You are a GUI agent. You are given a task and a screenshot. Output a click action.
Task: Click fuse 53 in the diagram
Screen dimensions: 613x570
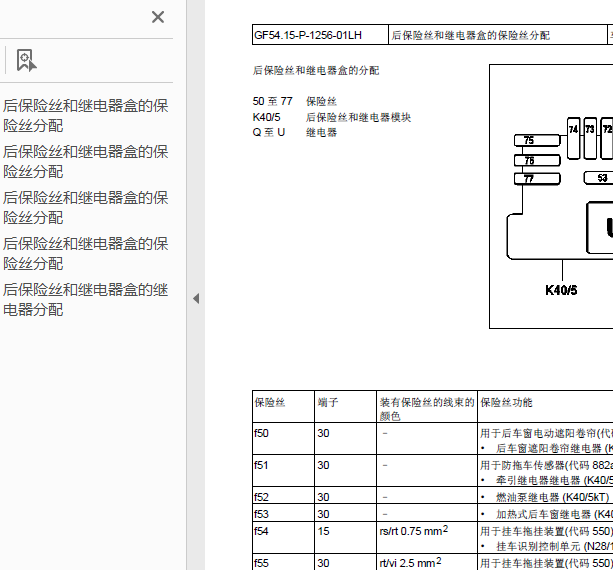click(x=599, y=178)
